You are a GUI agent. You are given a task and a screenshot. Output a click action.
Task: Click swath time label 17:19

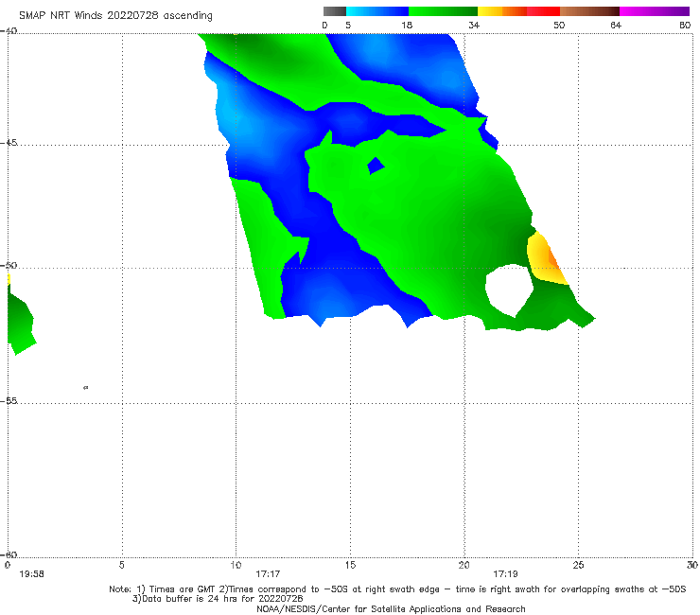[505, 574]
